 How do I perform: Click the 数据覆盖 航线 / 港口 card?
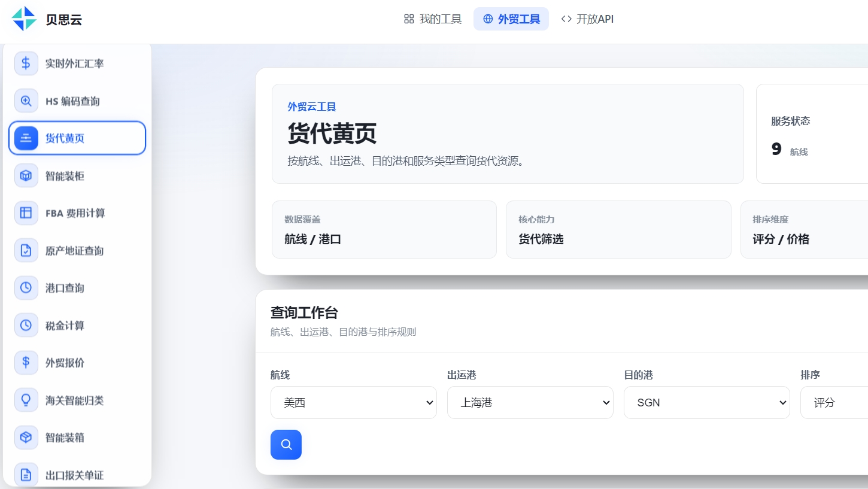384,230
